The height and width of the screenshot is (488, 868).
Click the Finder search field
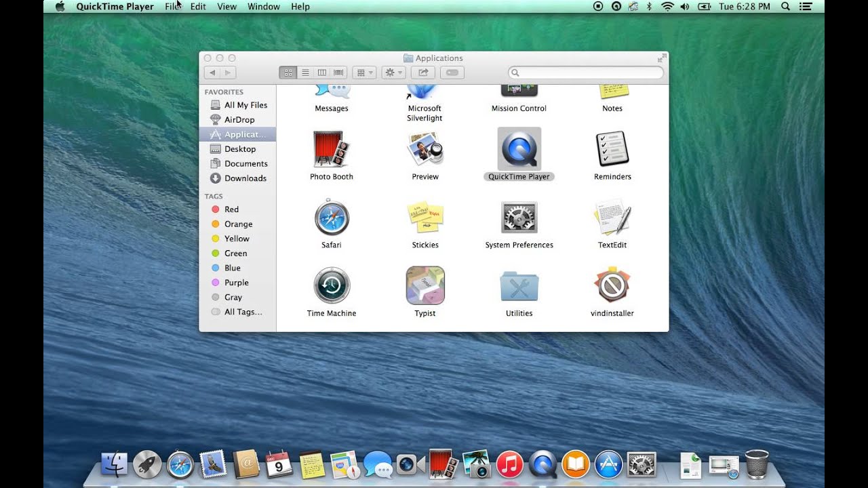pos(586,73)
